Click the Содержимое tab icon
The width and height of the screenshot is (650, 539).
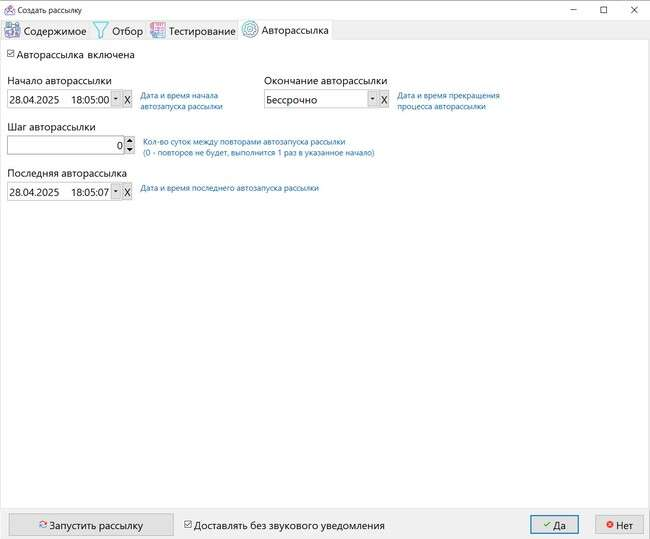click(x=13, y=30)
